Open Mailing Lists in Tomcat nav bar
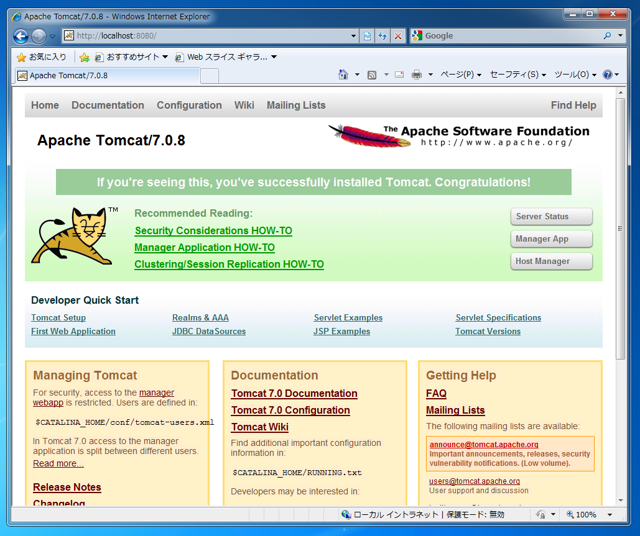Image resolution: width=640 pixels, height=536 pixels. [296, 105]
